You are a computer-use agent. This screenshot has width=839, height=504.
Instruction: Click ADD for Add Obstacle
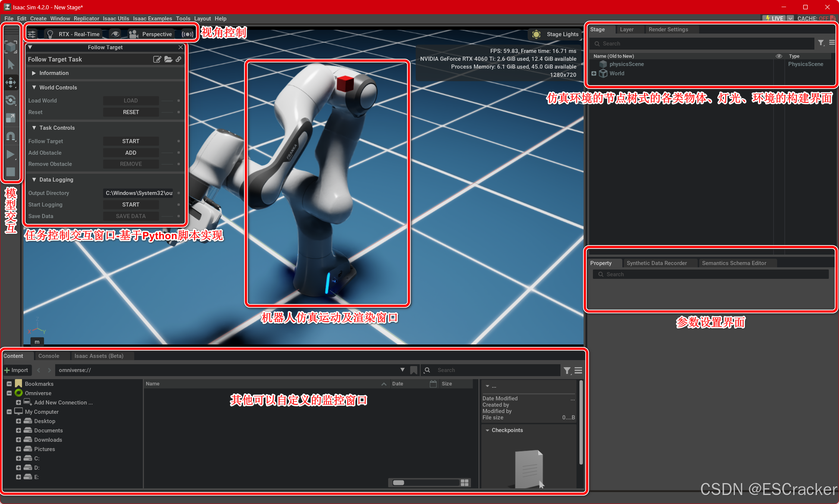point(131,153)
